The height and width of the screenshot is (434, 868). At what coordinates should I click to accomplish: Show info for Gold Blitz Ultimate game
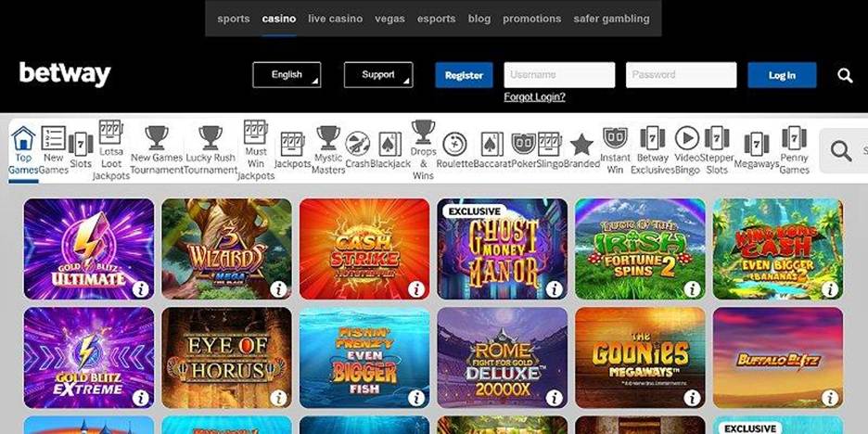[x=141, y=289]
